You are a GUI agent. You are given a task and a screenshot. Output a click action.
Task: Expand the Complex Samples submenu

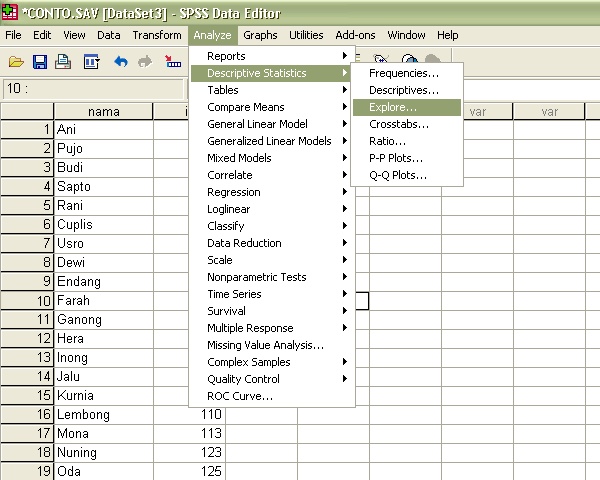click(x=272, y=362)
